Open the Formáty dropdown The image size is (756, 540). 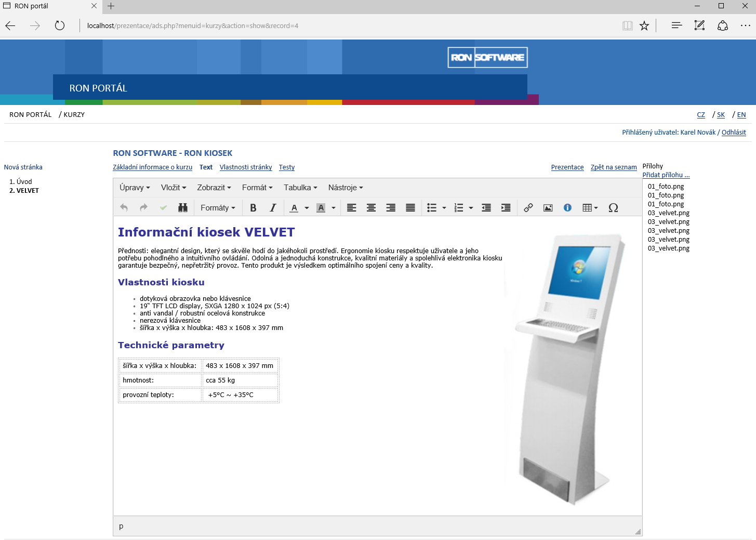(218, 208)
